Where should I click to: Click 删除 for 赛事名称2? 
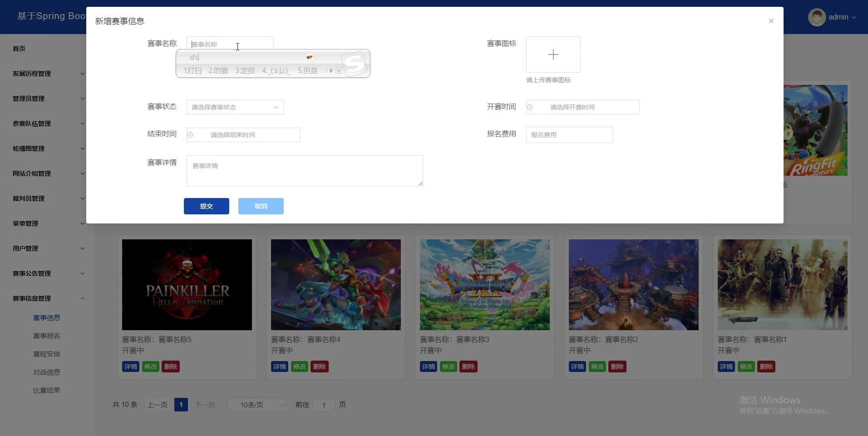pos(617,367)
